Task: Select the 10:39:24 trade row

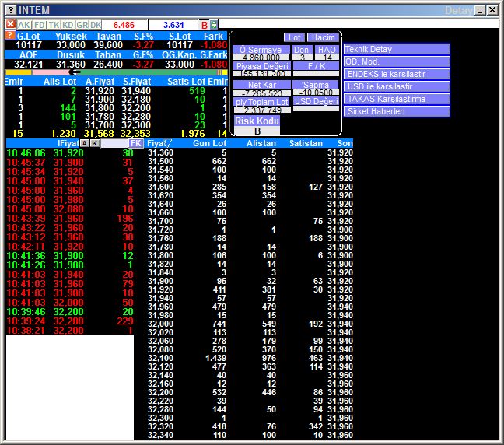Action: click(x=70, y=321)
